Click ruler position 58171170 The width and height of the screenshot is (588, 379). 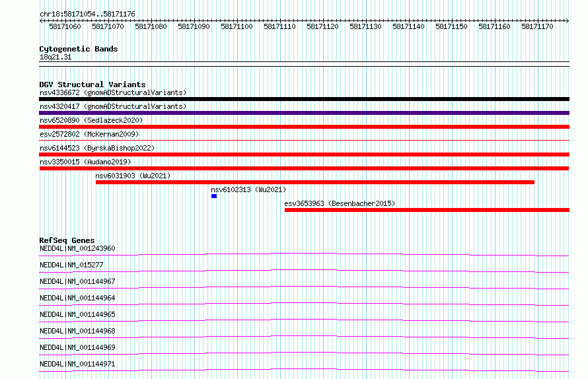click(537, 26)
